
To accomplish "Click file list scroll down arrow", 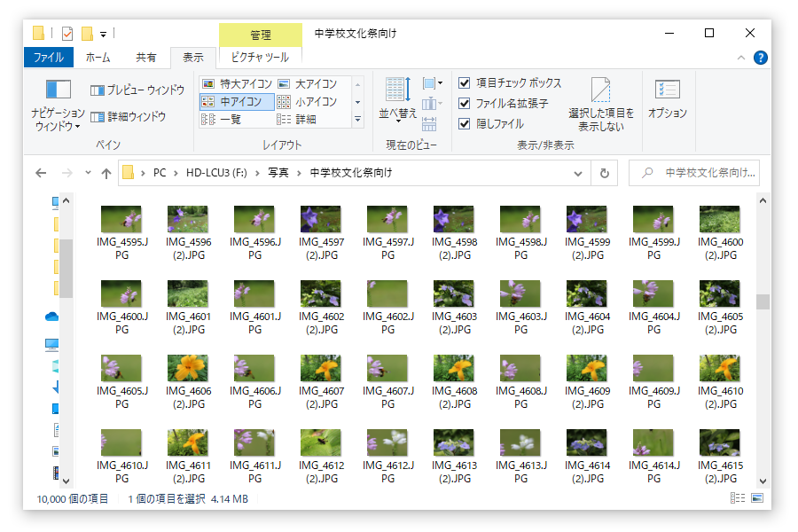I will click(763, 481).
